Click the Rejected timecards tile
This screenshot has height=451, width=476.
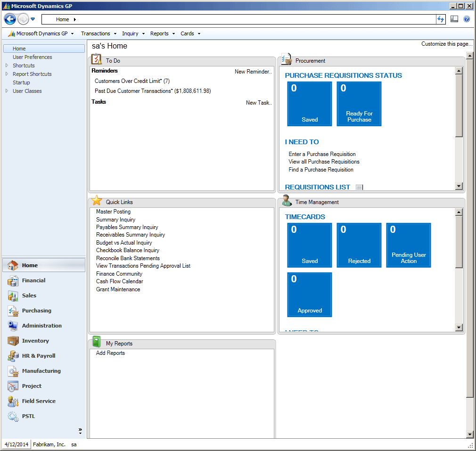point(359,245)
